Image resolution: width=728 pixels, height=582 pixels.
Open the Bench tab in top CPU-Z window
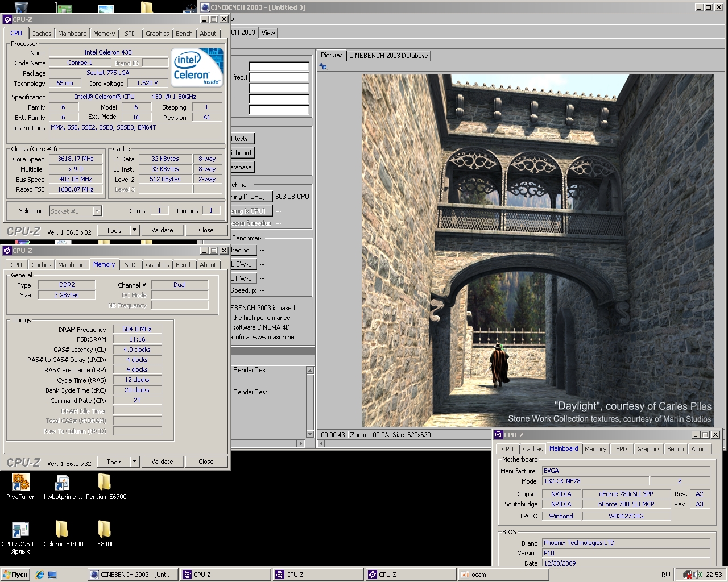click(184, 34)
